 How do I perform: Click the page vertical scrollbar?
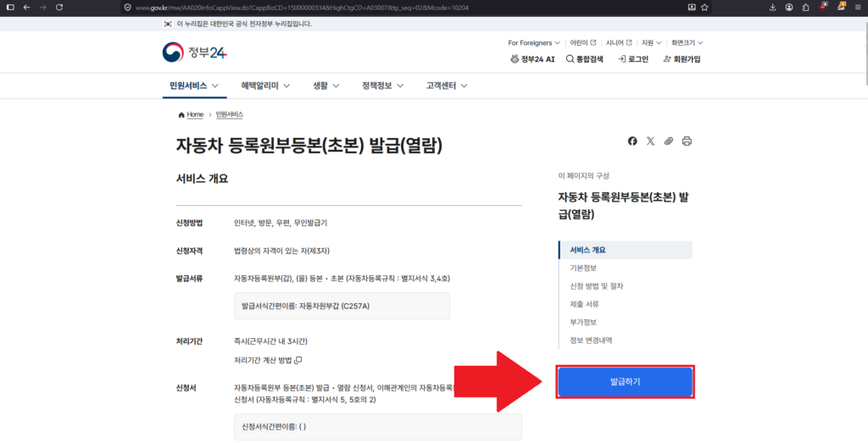pos(865,55)
